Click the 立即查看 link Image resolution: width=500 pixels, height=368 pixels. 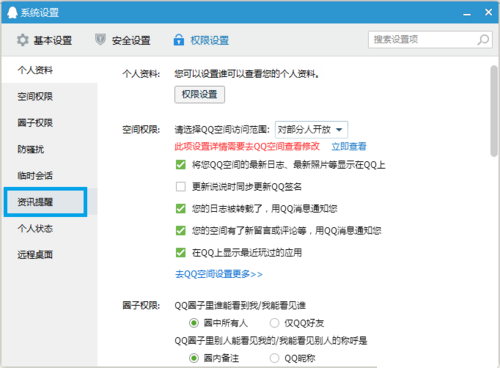[349, 146]
